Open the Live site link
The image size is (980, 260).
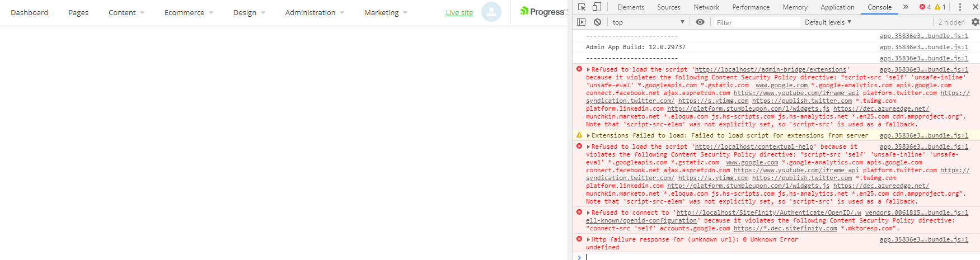coord(459,12)
